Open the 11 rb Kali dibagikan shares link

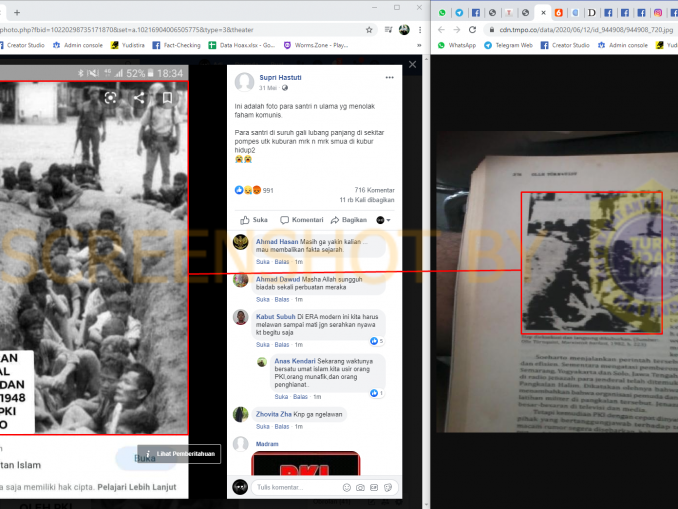tap(367, 200)
